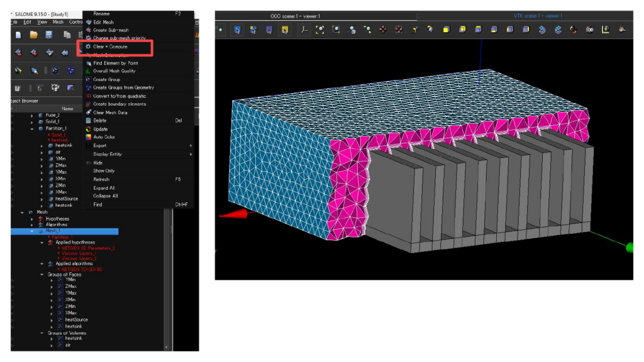Click the Fit All icon in viewer toolbar
This screenshot has width=644, height=362.
point(320,30)
